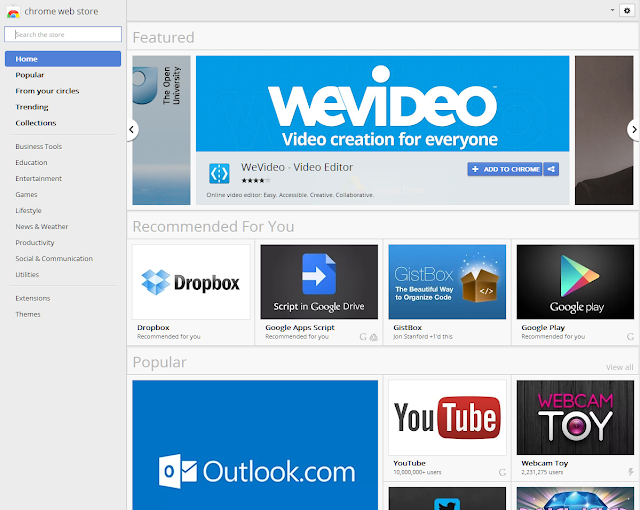
Task: Open the Popular section from the sidebar
Action: click(x=30, y=75)
